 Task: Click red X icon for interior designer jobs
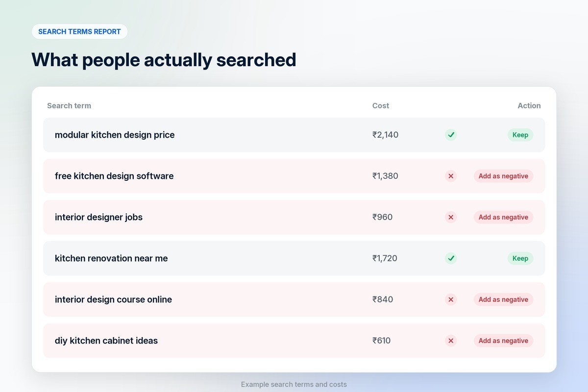pos(451,217)
